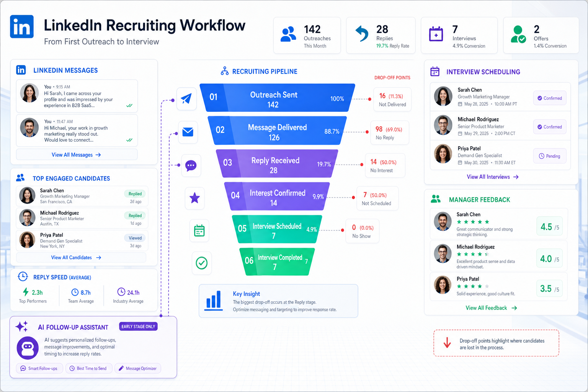Open View All Interviews link
Image resolution: width=588 pixels, height=392 pixels.
493,177
